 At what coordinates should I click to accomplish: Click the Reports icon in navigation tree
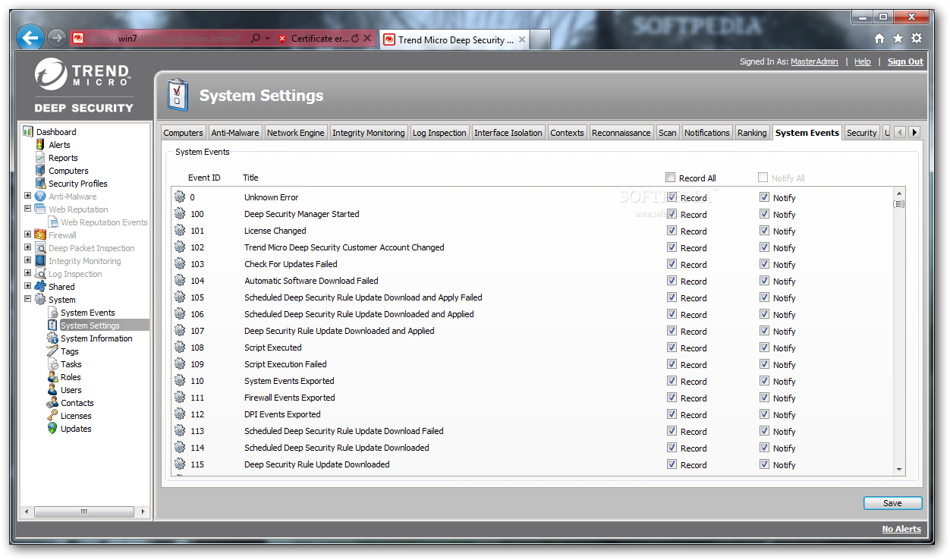point(40,158)
